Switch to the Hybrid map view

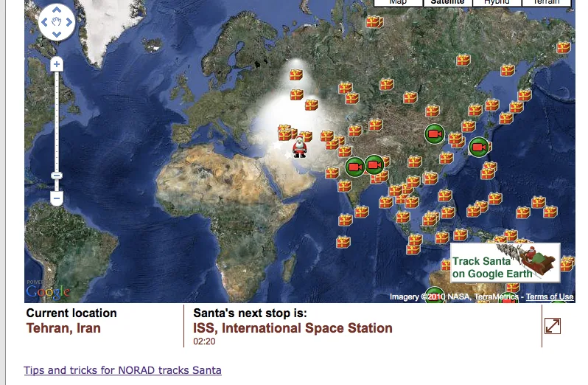point(497,2)
